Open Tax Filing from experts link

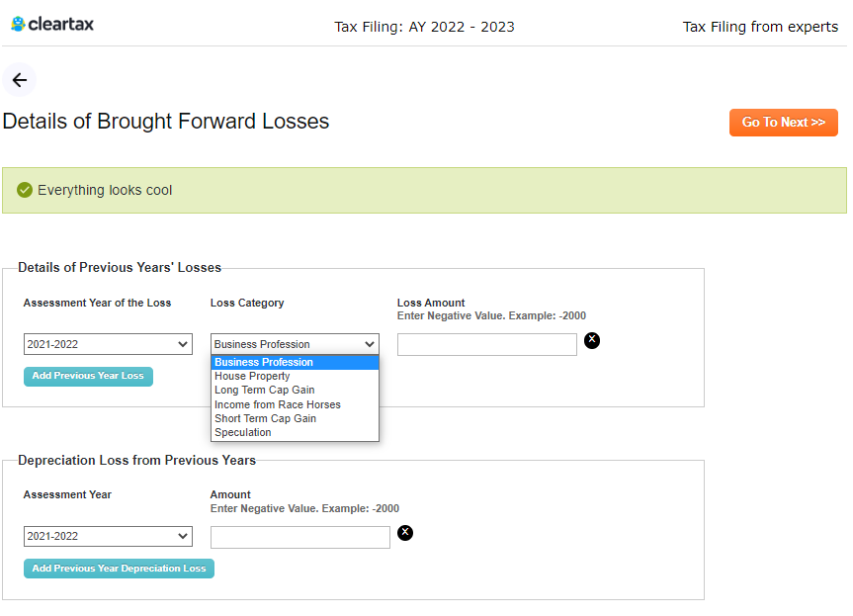(760, 27)
